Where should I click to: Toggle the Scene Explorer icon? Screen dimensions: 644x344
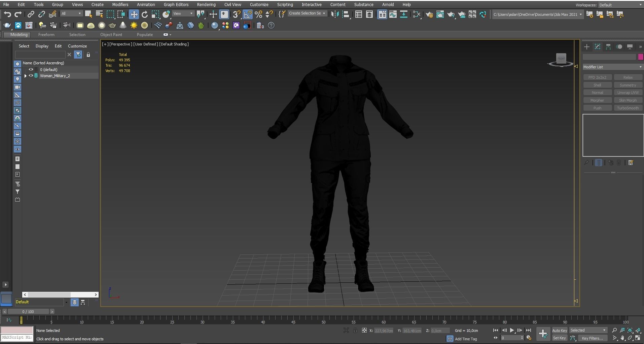pyautogui.click(x=359, y=14)
